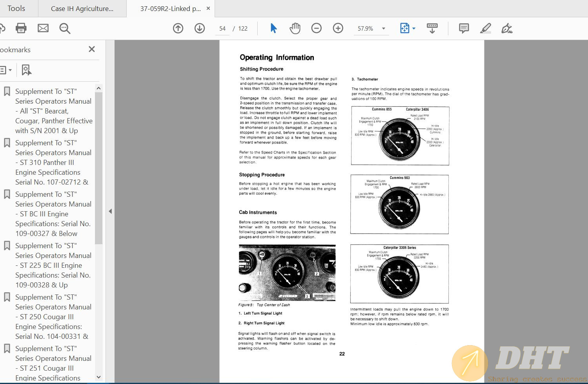Image resolution: width=588 pixels, height=384 pixels.
Task: Switch to Case IH Agriculture tab
Action: pos(82,9)
